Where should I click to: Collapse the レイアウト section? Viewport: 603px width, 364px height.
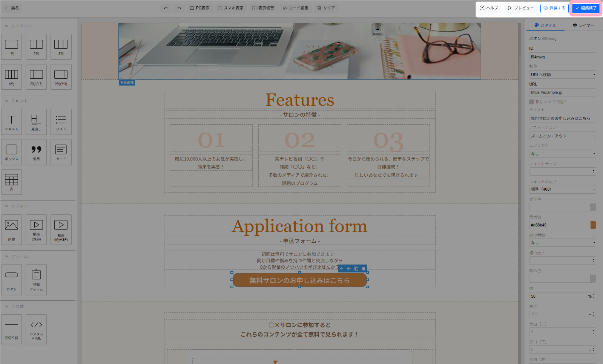tap(7, 26)
